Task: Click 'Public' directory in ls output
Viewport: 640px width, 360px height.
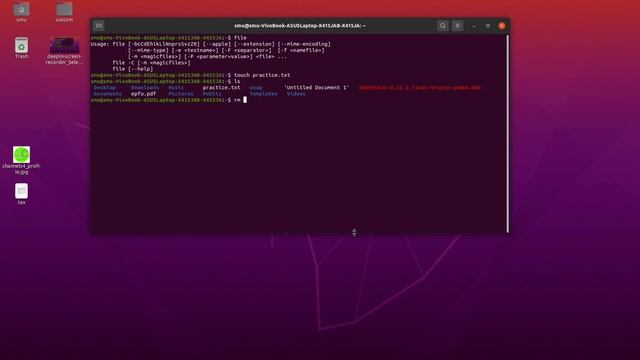Action: (x=212, y=94)
